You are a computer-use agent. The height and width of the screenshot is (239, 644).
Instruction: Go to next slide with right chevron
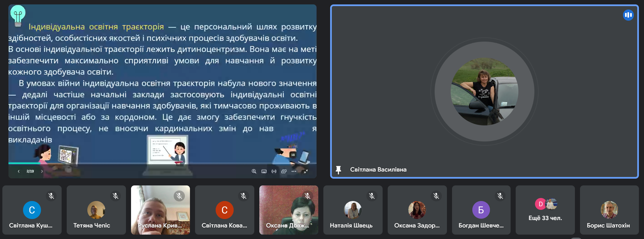tap(42, 172)
